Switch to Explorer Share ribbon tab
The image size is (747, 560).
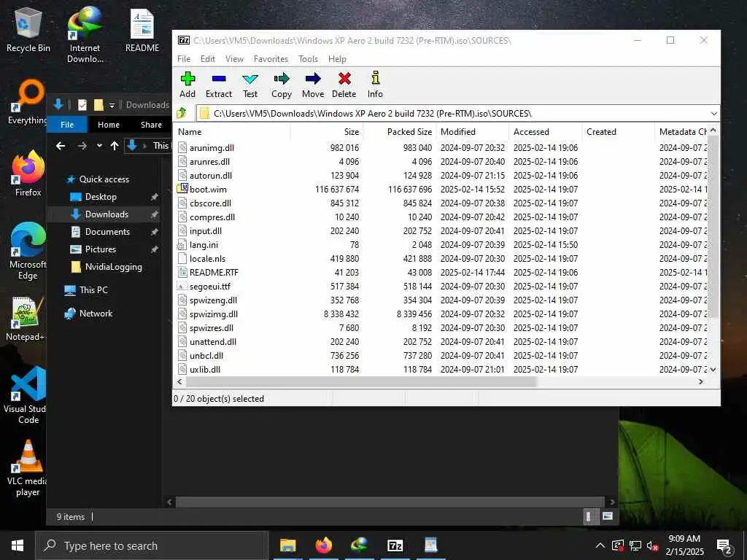151,124
